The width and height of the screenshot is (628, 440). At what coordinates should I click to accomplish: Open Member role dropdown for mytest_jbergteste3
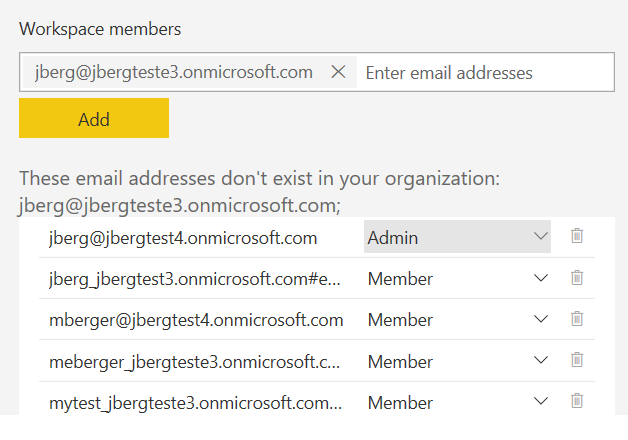(x=457, y=402)
